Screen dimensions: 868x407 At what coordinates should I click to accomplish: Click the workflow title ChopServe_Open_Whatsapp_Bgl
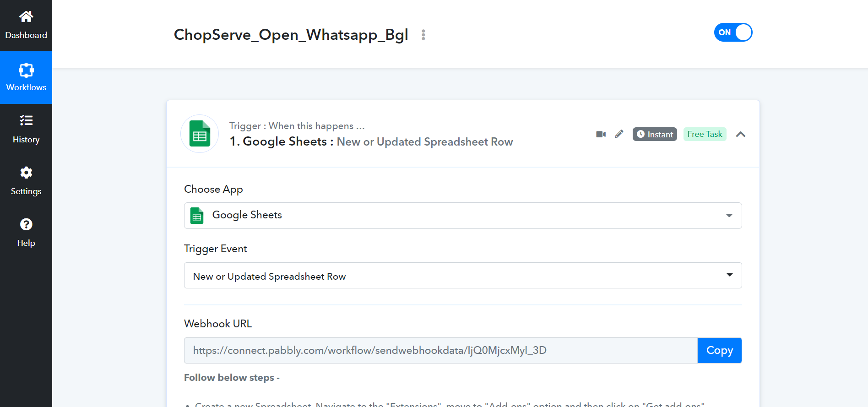pyautogui.click(x=291, y=35)
